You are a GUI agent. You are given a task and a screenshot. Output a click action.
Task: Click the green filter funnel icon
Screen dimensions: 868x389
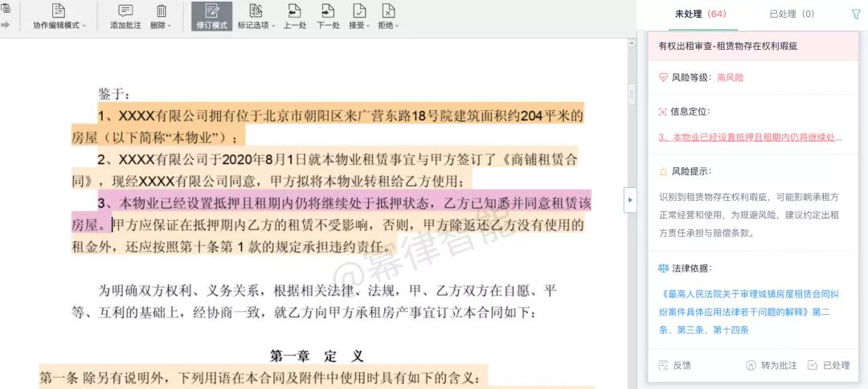click(855, 15)
